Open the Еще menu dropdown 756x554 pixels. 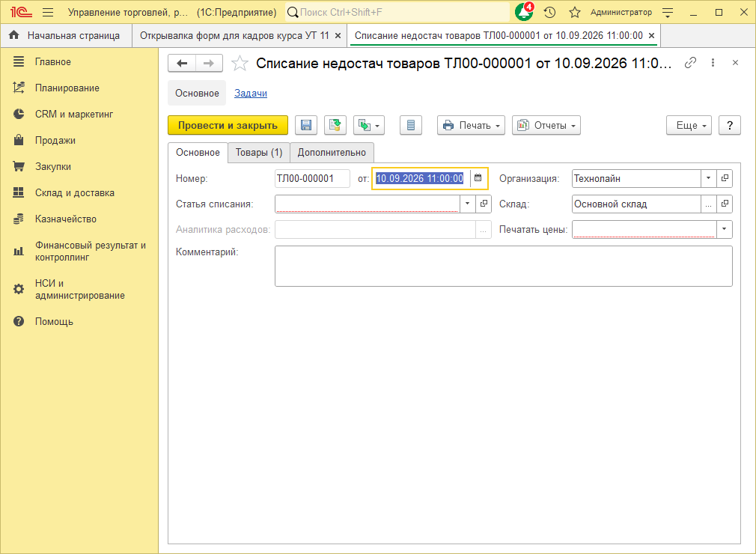pyautogui.click(x=689, y=125)
